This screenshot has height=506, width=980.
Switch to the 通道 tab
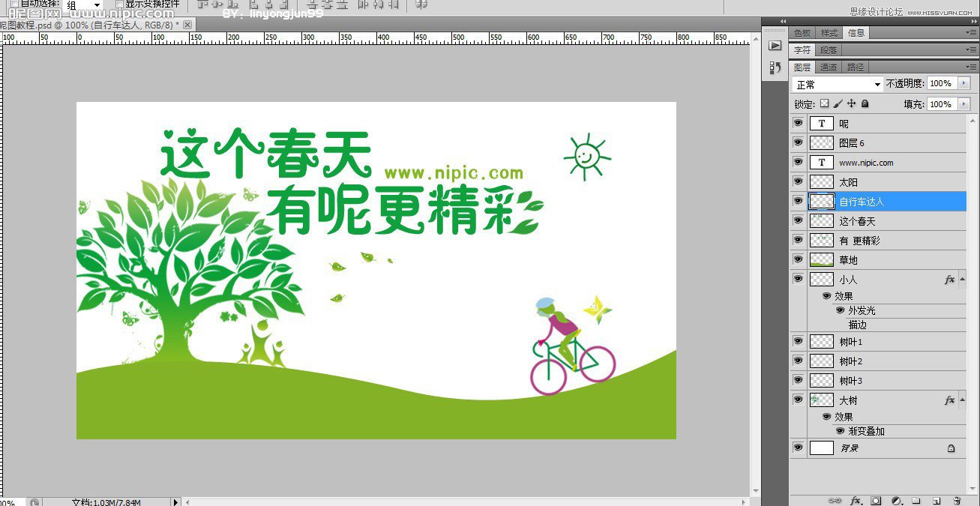click(x=829, y=67)
